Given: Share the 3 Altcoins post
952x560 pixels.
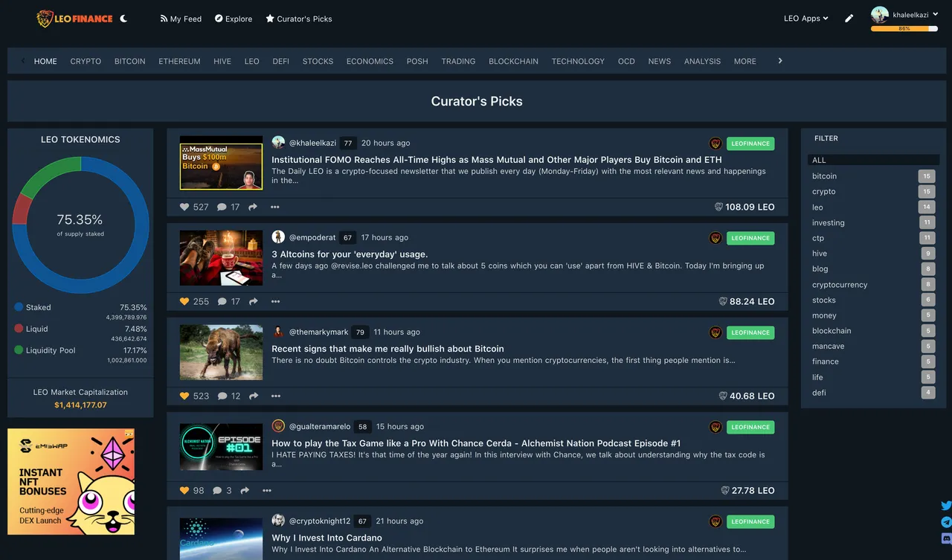Looking at the screenshot, I should [253, 301].
